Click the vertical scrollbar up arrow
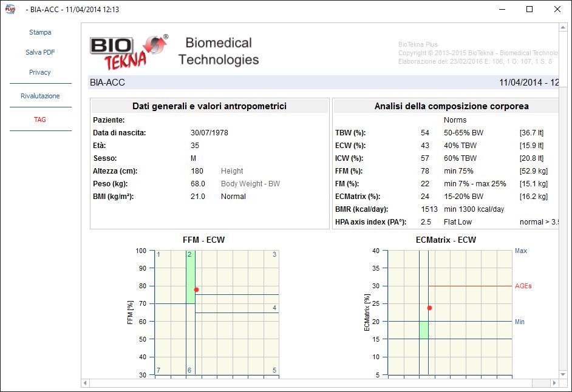 [x=563, y=28]
